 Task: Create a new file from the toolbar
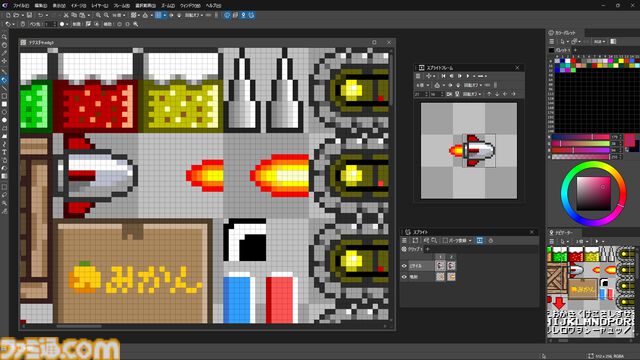coord(8,15)
